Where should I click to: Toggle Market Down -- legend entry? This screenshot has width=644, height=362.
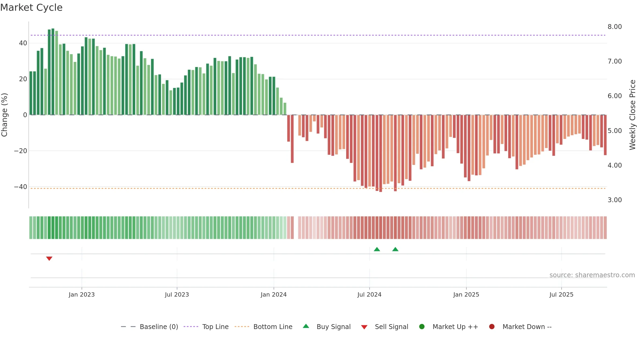point(520,327)
